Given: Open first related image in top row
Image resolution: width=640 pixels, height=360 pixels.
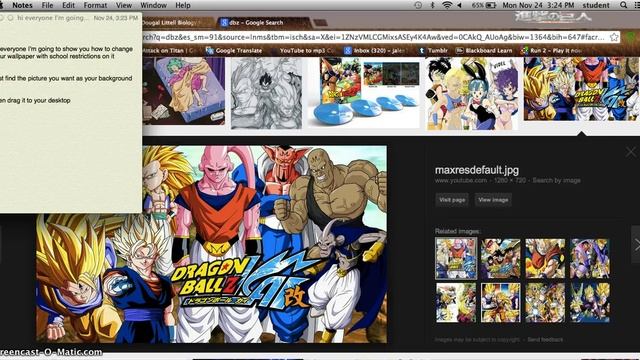Looking at the screenshot, I should coord(456,259).
